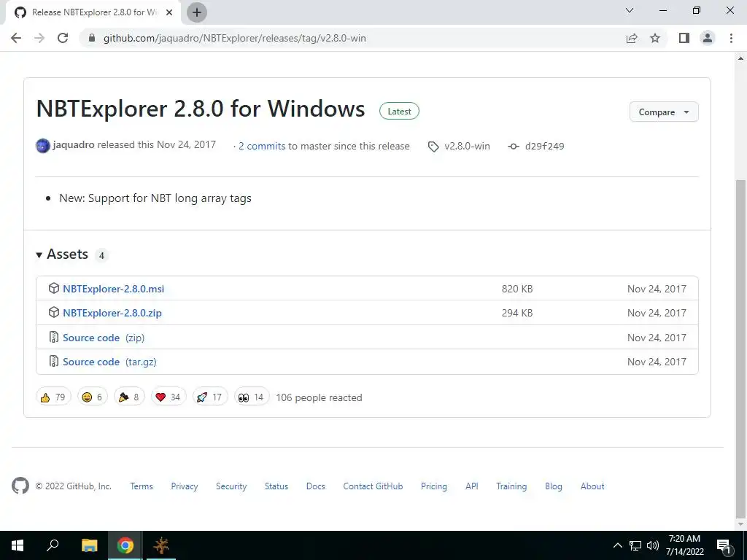Click package icon next to NBTExplorer-2.8.0.zip
The width and height of the screenshot is (747, 560).
(x=54, y=312)
